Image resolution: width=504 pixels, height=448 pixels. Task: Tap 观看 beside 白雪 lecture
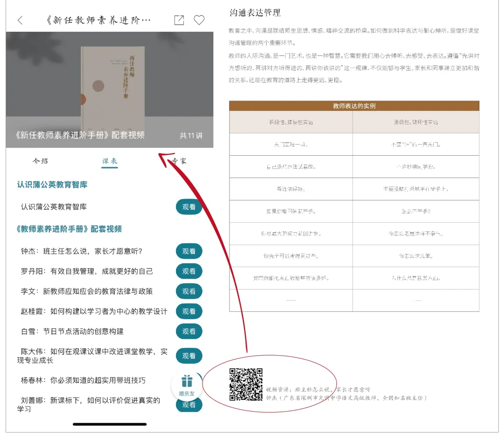coord(189,331)
